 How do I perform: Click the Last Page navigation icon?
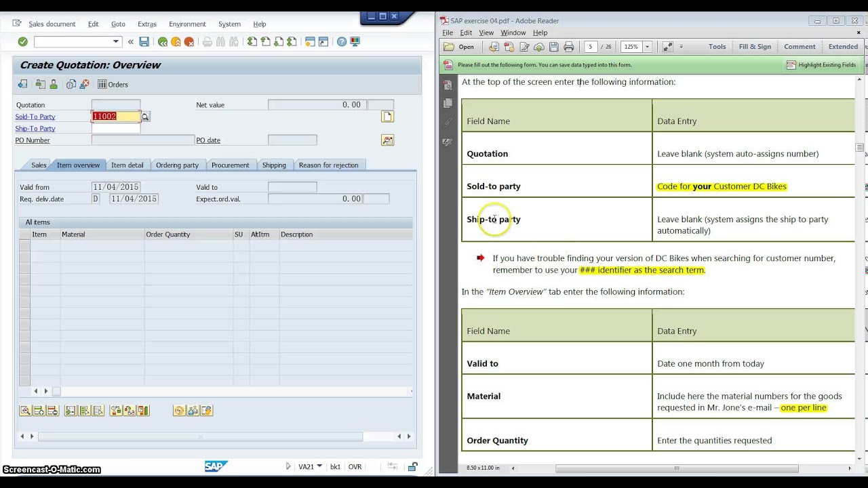point(292,42)
